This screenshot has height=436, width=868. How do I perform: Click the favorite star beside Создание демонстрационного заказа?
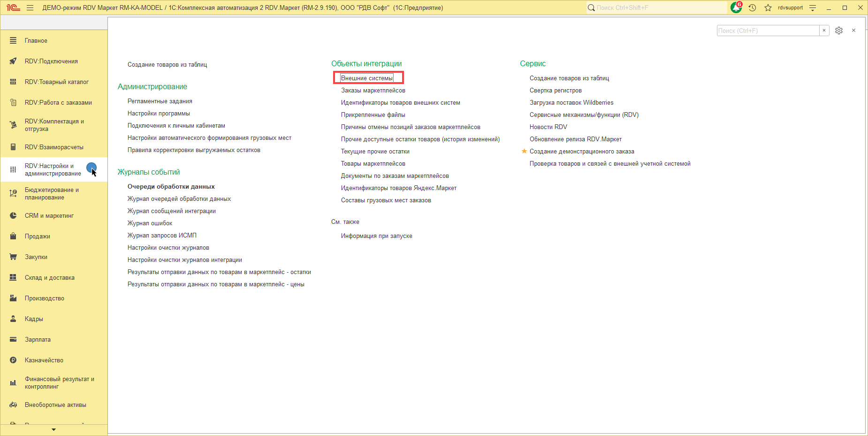[x=524, y=151]
